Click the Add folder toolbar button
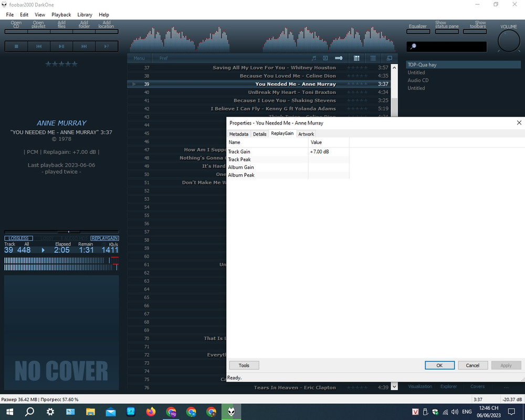This screenshot has width=525, height=420. (x=84, y=27)
